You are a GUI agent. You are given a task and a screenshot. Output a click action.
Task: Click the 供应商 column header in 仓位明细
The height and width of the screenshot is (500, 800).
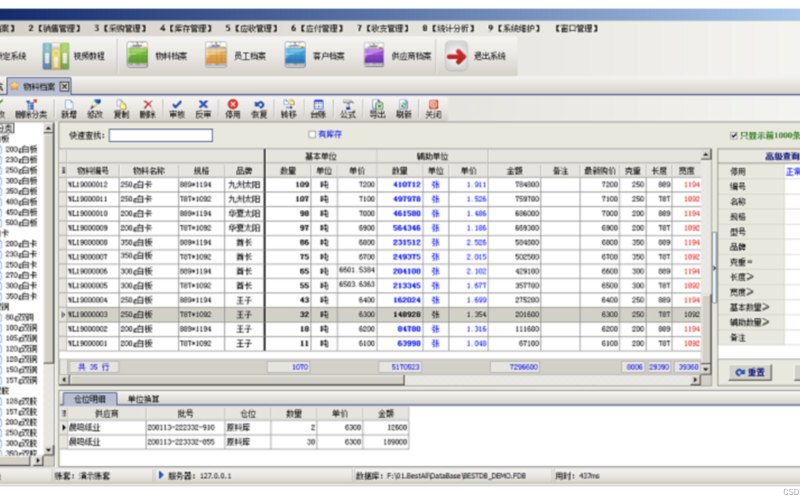click(x=107, y=413)
